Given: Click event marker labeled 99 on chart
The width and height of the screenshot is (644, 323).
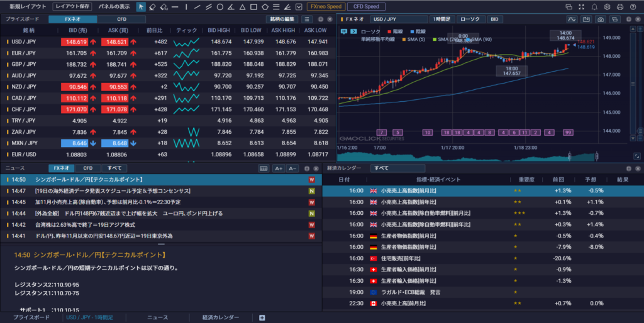Looking at the screenshot, I should [569, 133].
